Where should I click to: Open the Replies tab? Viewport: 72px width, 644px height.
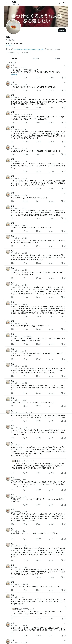pos(36,58)
